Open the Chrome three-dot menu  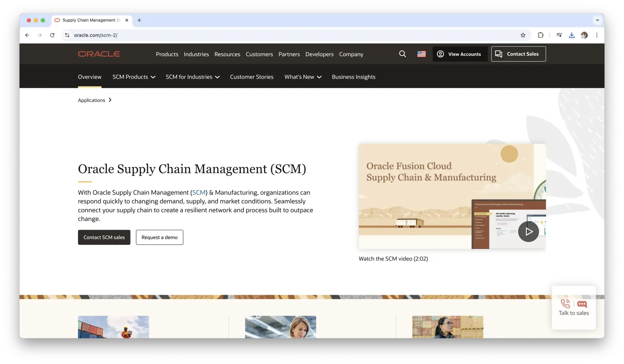(597, 35)
